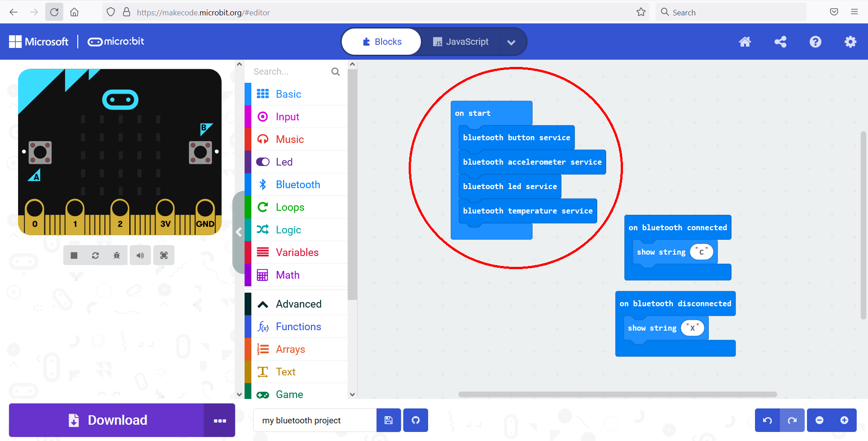
Task: Restart the simulator
Action: pos(95,256)
